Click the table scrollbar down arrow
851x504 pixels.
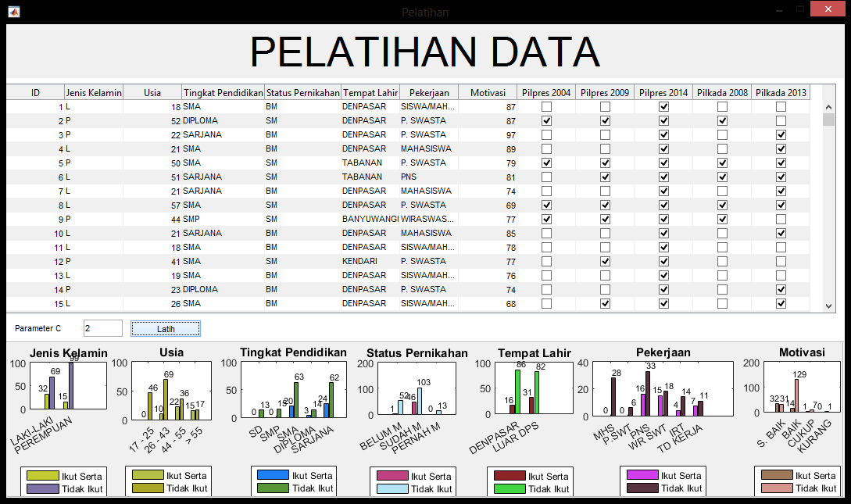(828, 306)
